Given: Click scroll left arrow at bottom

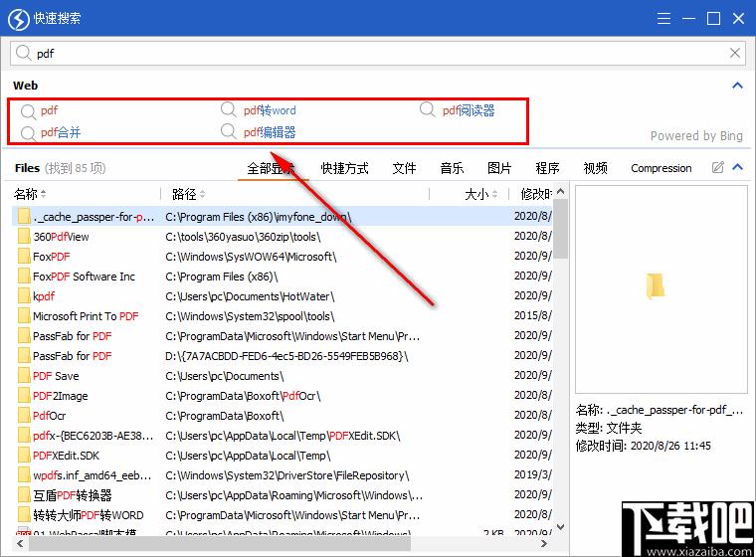Looking at the screenshot, I should tap(20, 543).
